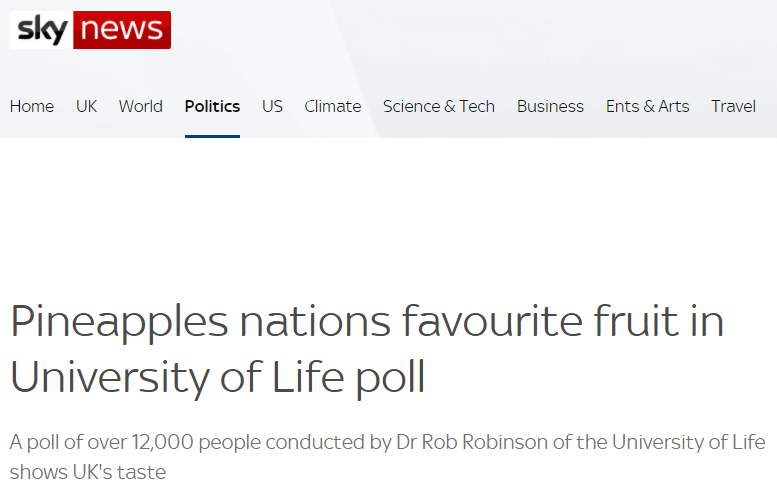
Task: Click 'University of Life poll' headline line
Action: click(218, 377)
